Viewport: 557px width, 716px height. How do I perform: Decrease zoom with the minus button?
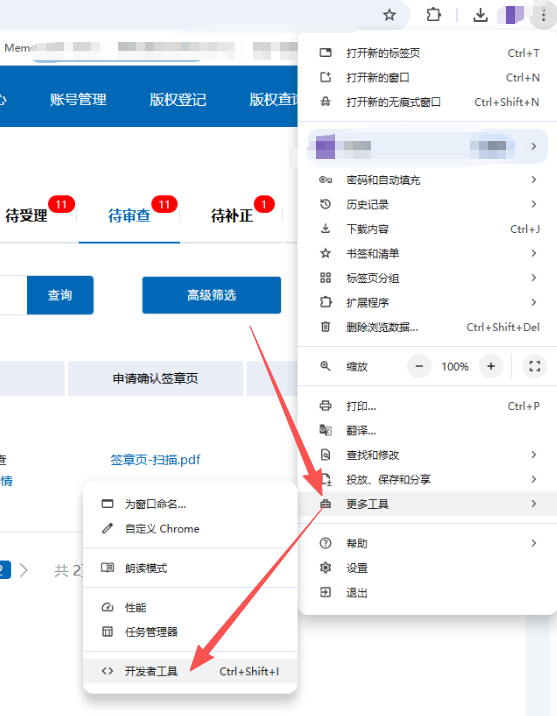click(419, 366)
